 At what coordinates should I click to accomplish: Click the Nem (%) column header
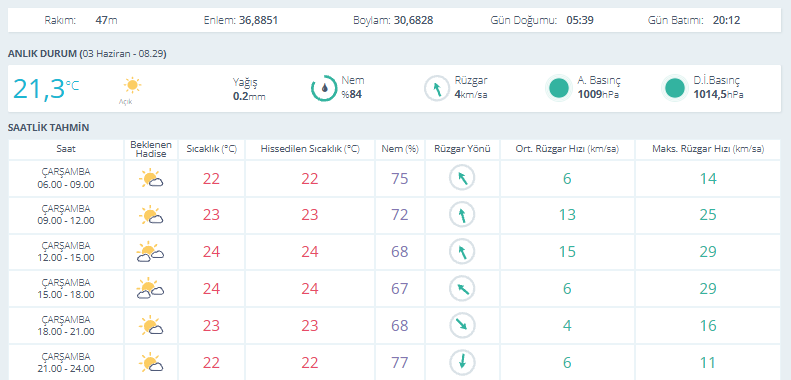pos(400,149)
